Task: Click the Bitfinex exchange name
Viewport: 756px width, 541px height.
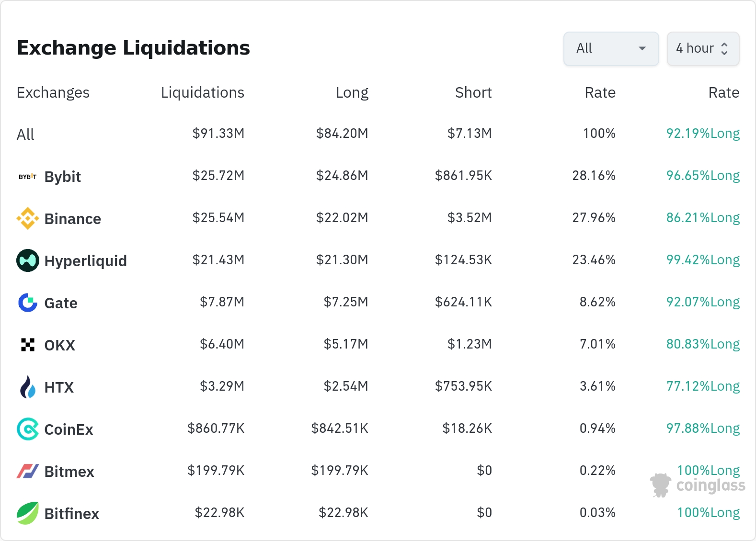Action: (71, 514)
